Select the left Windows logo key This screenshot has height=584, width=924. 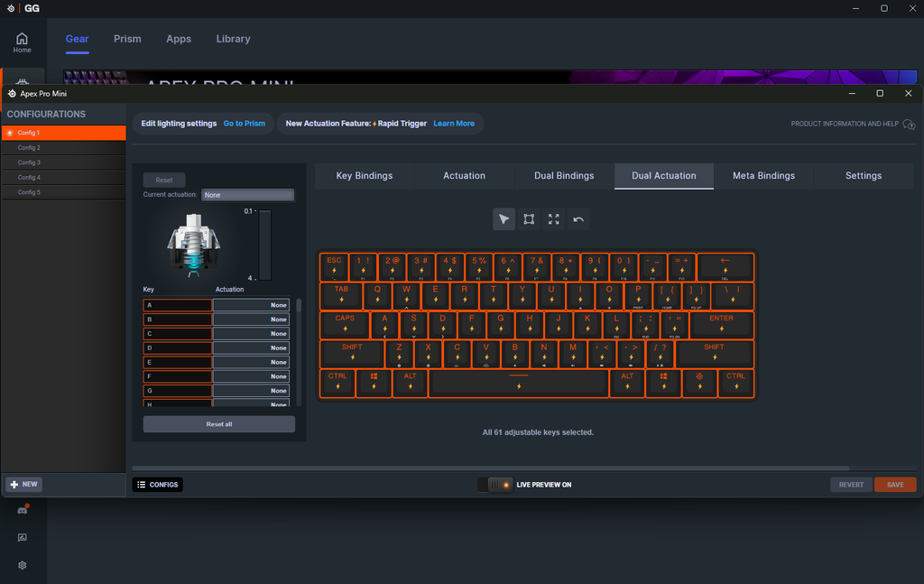tap(374, 383)
